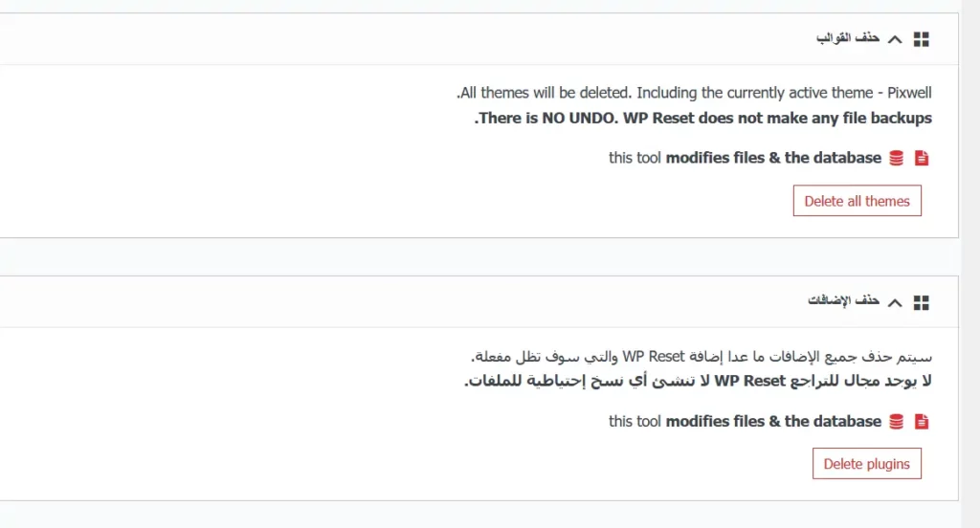This screenshot has width=980, height=528.
Task: Click the red file icon in plugins card
Action: [x=922, y=421]
